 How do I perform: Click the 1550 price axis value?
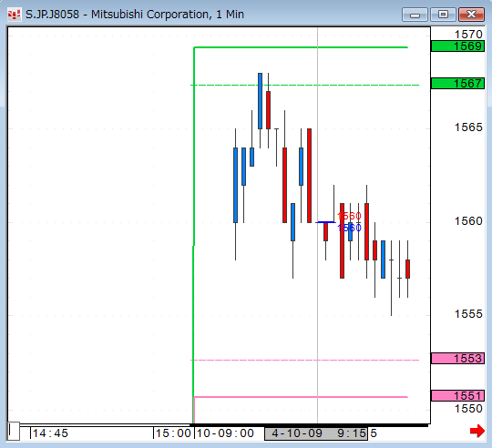[468, 409]
